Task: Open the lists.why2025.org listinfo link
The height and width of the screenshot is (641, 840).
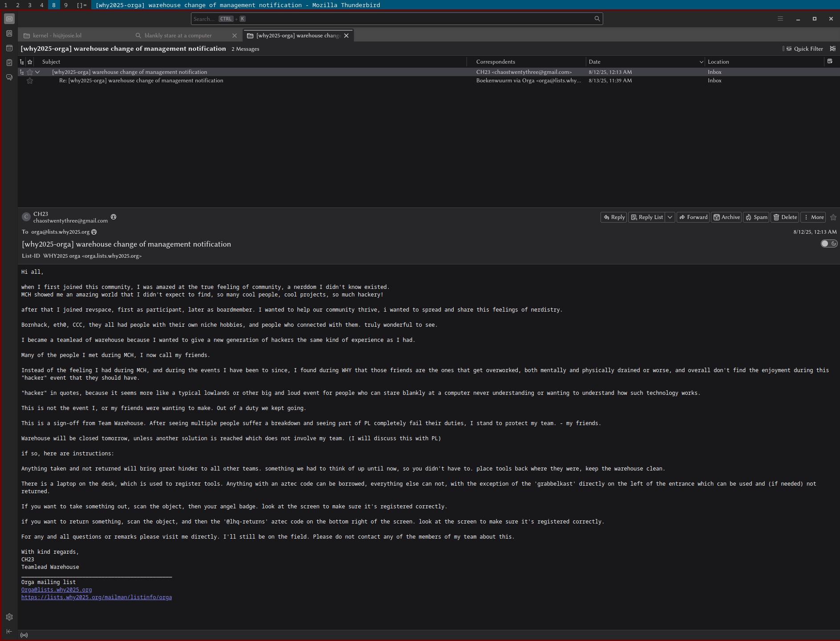Action: 96,597
